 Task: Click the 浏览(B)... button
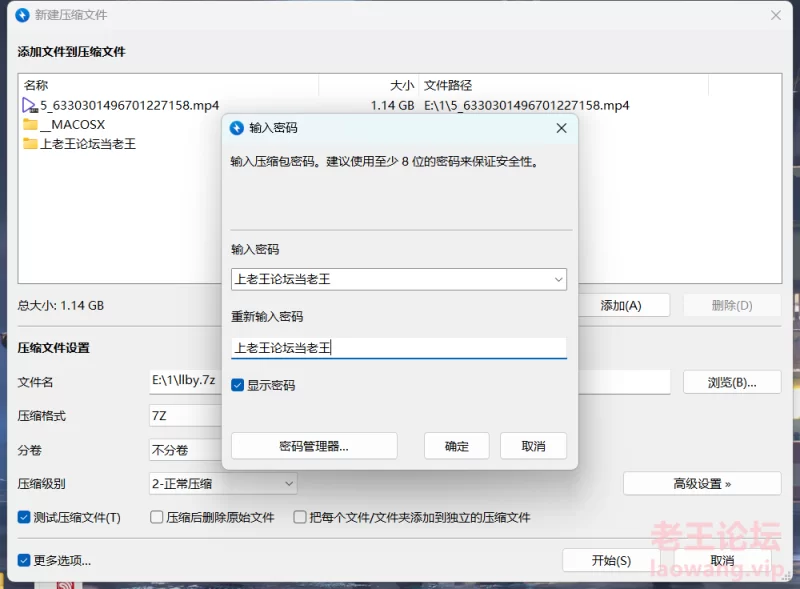(732, 382)
